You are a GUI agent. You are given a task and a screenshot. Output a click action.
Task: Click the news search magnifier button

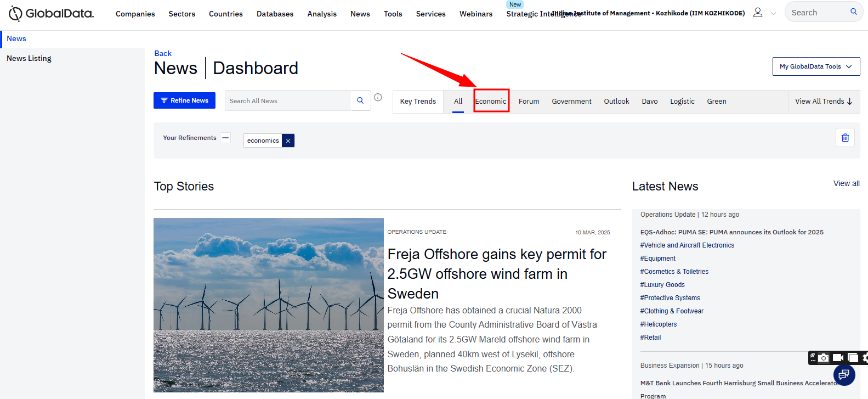[360, 100]
